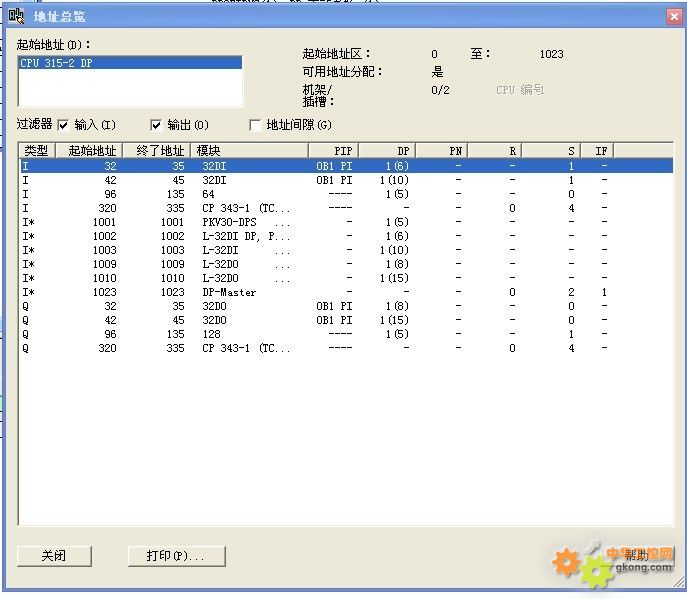
Task: Enable the 地址间隙(G) address gaps checkbox
Action: click(x=256, y=125)
